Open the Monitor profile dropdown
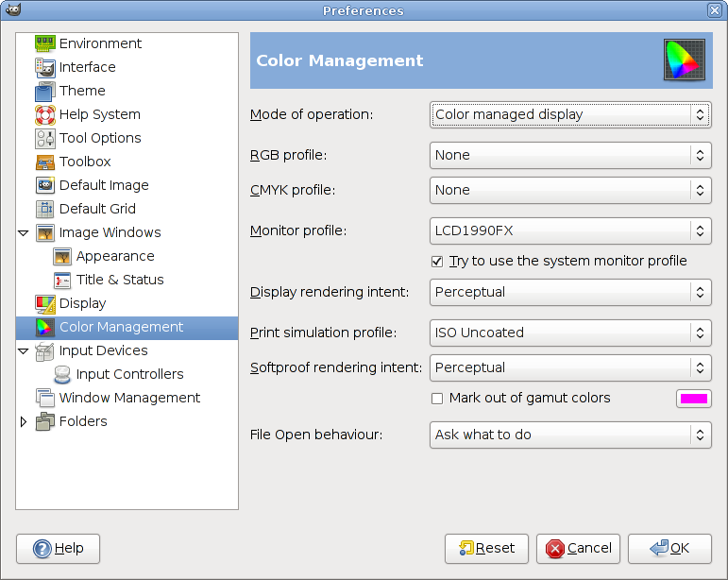 click(570, 230)
